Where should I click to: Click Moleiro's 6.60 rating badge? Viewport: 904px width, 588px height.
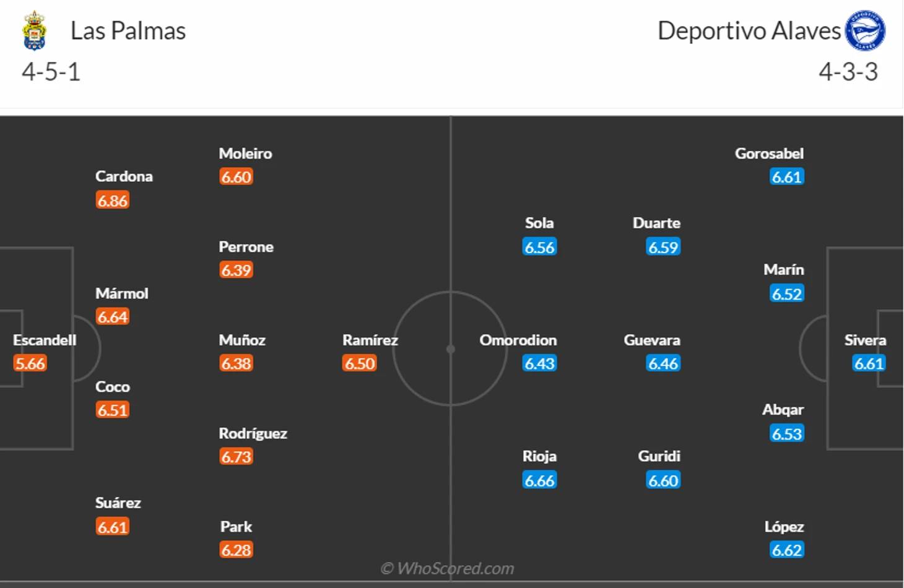click(236, 177)
